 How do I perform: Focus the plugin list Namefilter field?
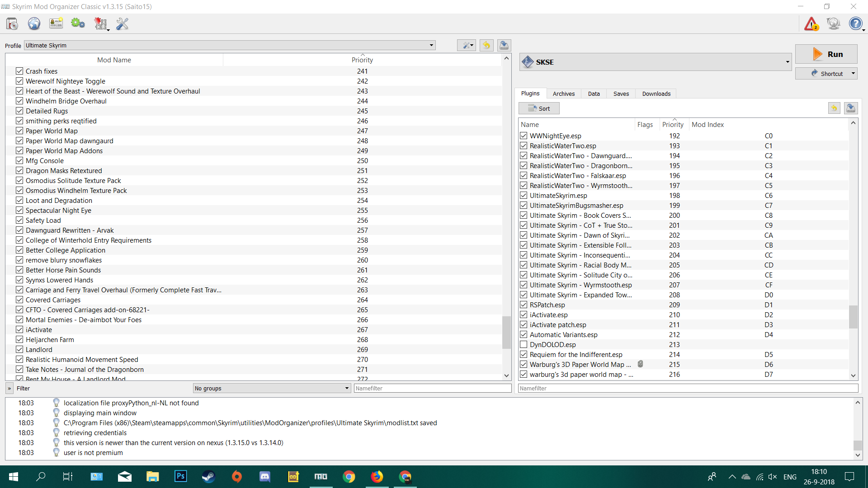click(688, 388)
